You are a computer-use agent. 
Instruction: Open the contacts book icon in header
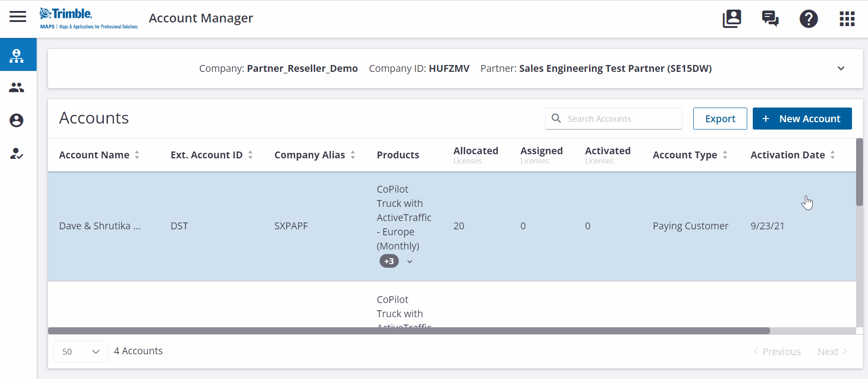click(732, 19)
